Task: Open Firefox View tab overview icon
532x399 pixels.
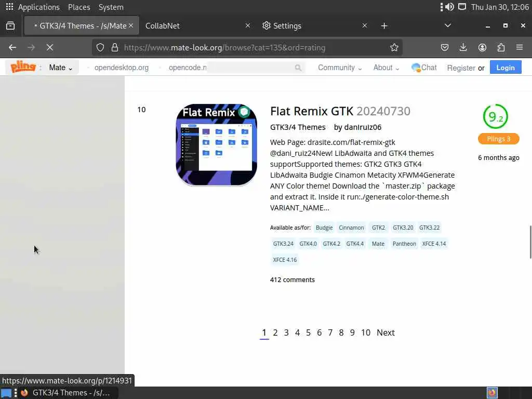Action: (10, 26)
